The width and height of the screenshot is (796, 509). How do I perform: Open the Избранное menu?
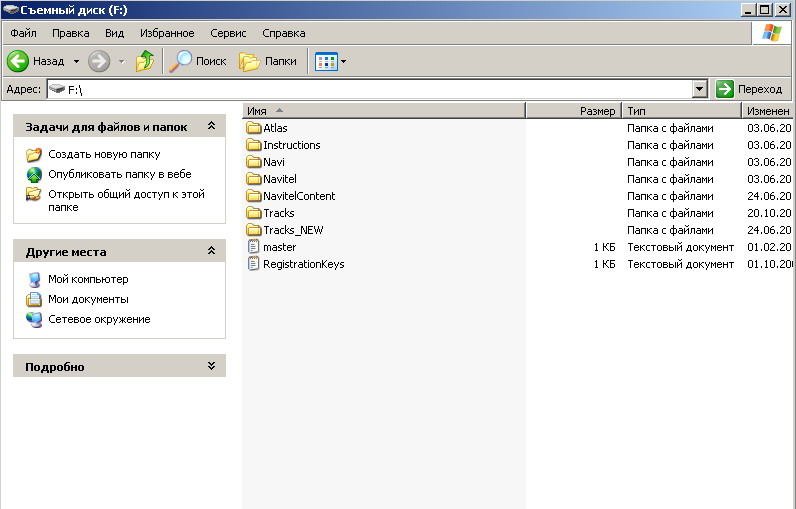tap(167, 33)
